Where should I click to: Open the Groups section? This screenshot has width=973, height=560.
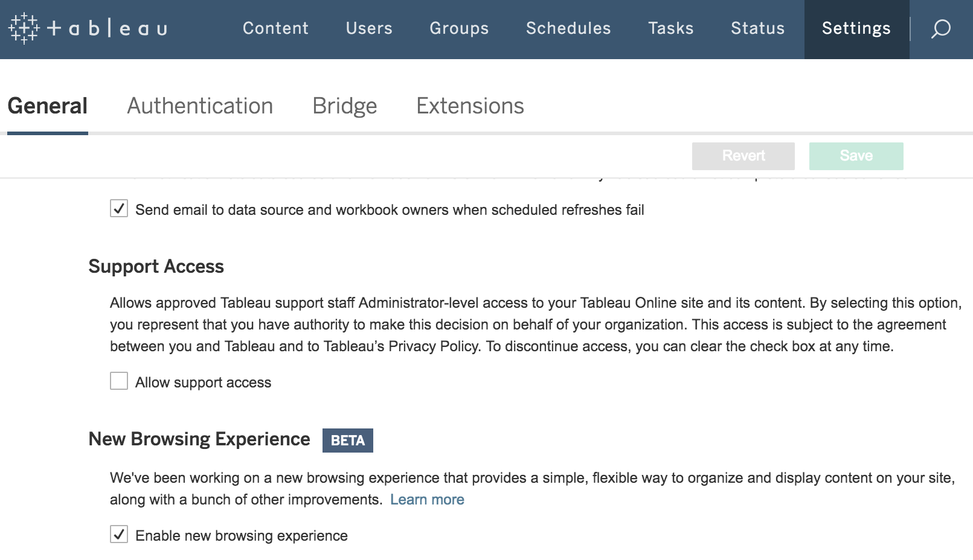pos(459,28)
